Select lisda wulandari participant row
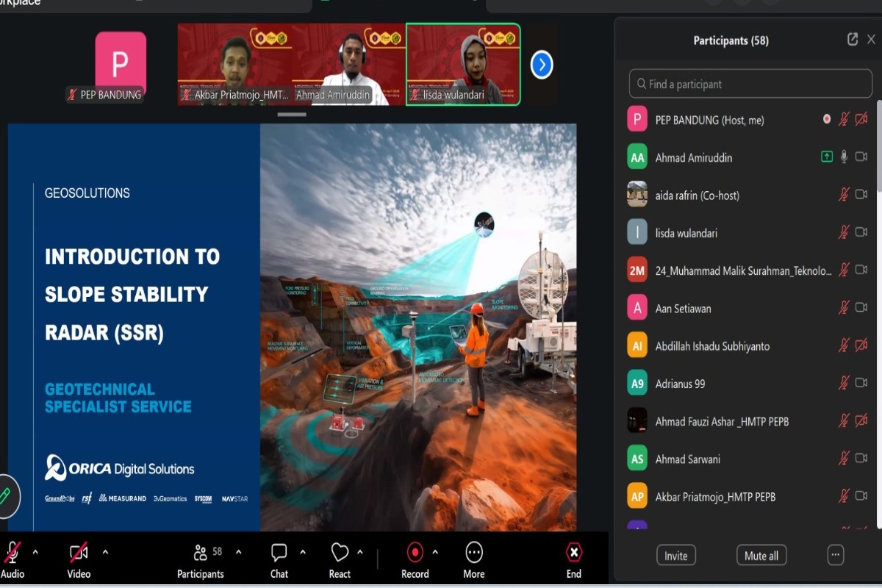The image size is (882, 588). 748,232
